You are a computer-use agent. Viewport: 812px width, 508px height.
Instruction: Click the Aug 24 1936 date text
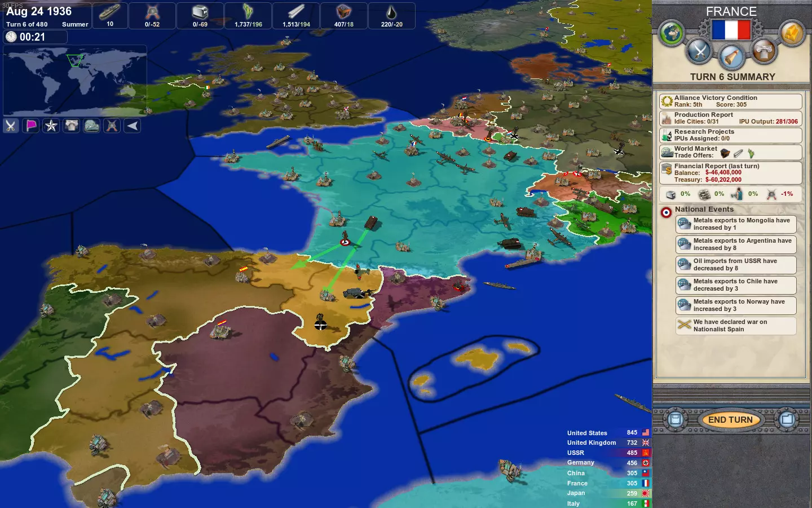39,11
